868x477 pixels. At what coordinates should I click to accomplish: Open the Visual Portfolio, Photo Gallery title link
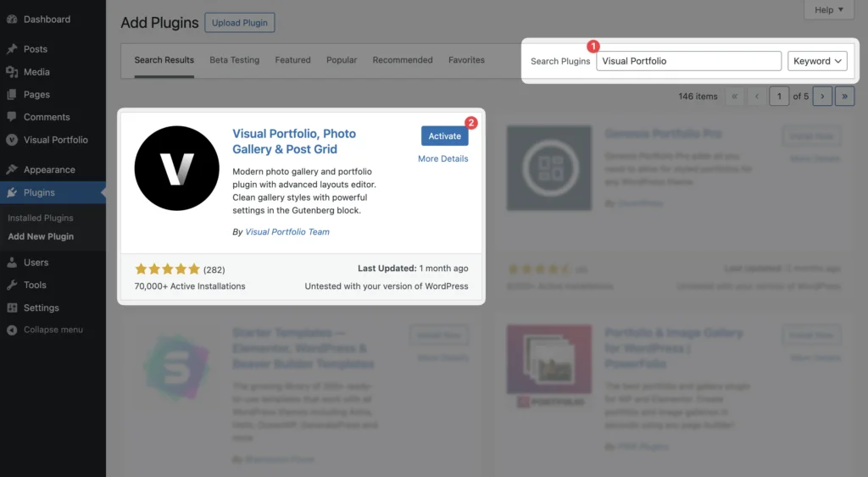click(x=294, y=141)
